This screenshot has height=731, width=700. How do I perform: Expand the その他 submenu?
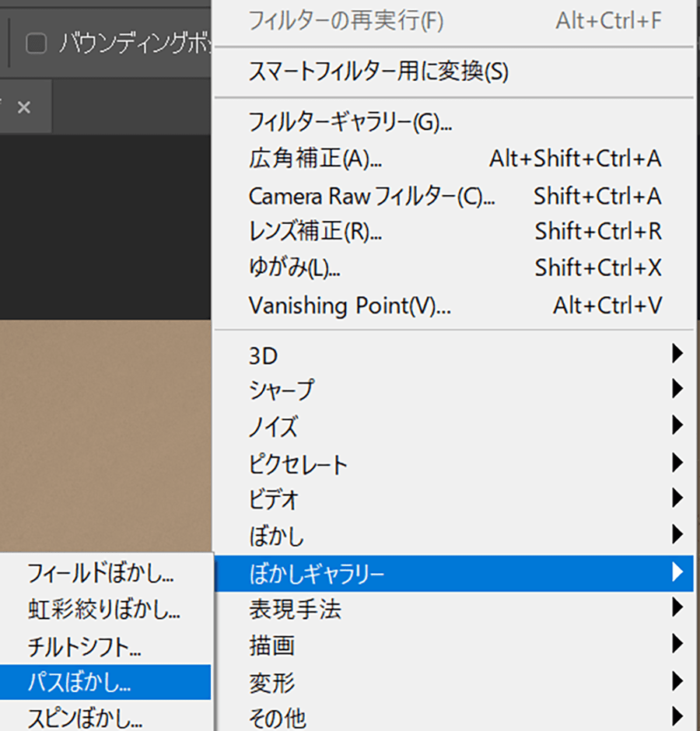pos(454,717)
